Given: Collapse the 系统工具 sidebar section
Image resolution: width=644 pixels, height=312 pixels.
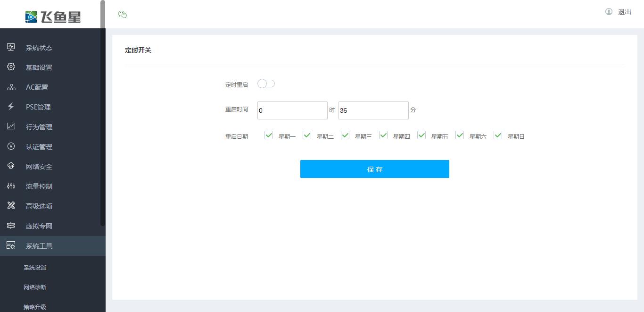Looking at the screenshot, I should (39, 246).
